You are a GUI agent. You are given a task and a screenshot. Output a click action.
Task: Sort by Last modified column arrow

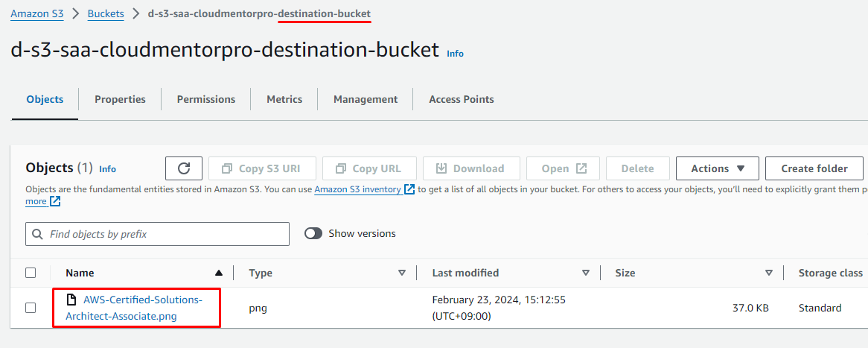tap(585, 273)
